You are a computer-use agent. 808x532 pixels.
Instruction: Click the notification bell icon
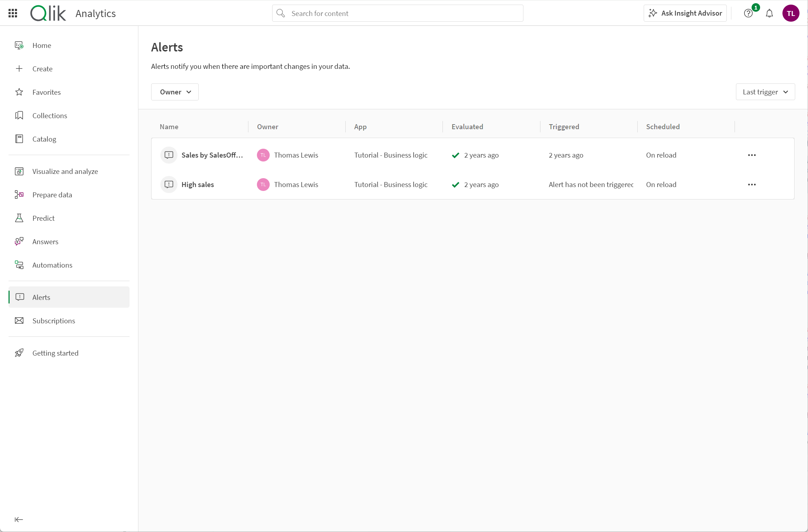[x=769, y=13]
